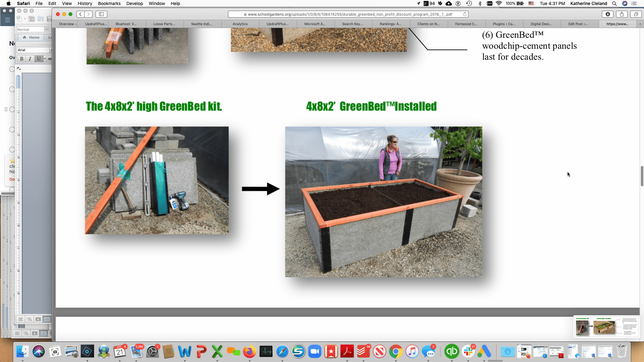Show Safari downloads list
The width and height of the screenshot is (644, 362).
pos(608,14)
